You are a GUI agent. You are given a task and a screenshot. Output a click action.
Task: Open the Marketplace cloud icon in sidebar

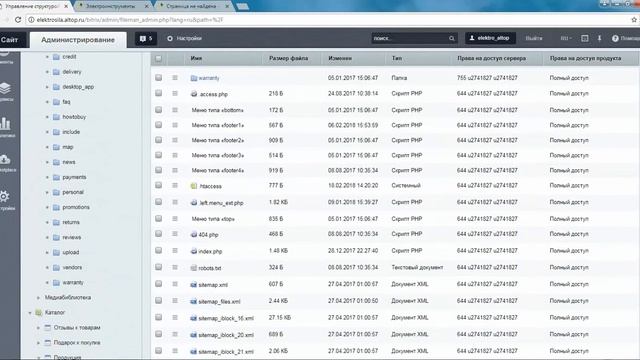coord(5,159)
